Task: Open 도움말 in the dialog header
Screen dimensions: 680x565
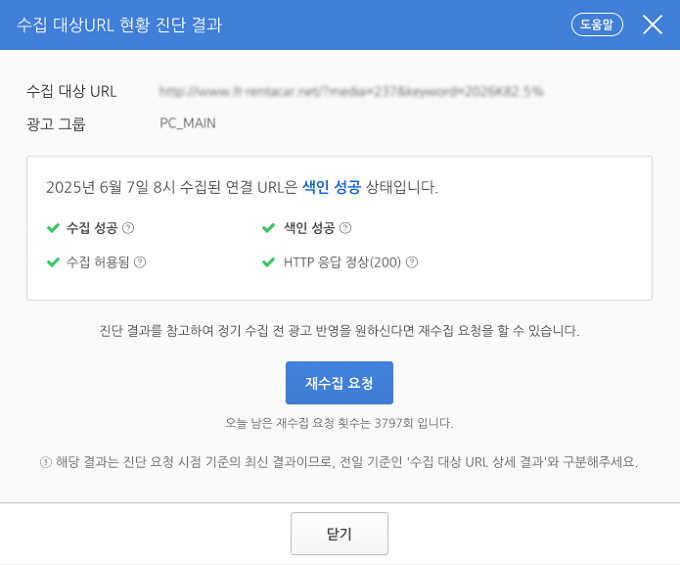Action: coord(596,25)
